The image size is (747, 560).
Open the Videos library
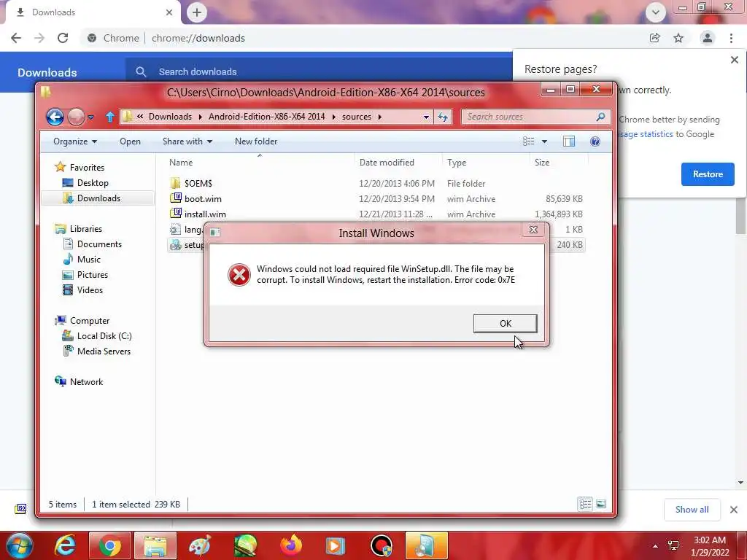[90, 290]
